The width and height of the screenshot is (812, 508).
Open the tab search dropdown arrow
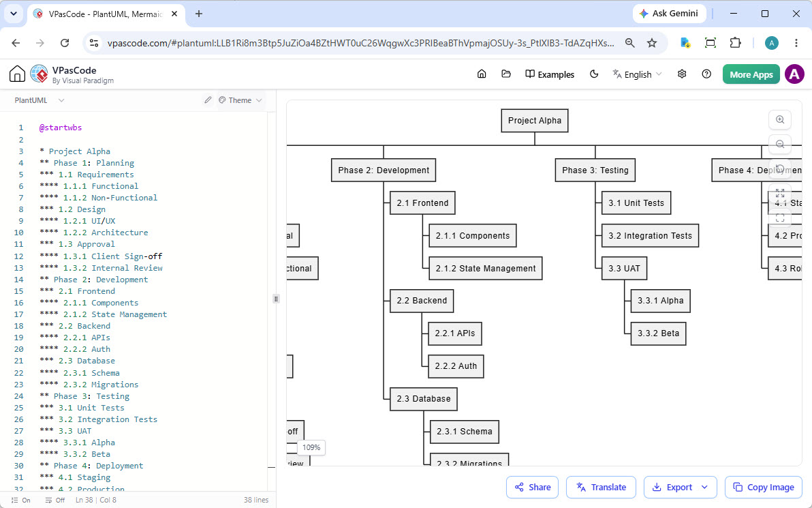[x=14, y=14]
